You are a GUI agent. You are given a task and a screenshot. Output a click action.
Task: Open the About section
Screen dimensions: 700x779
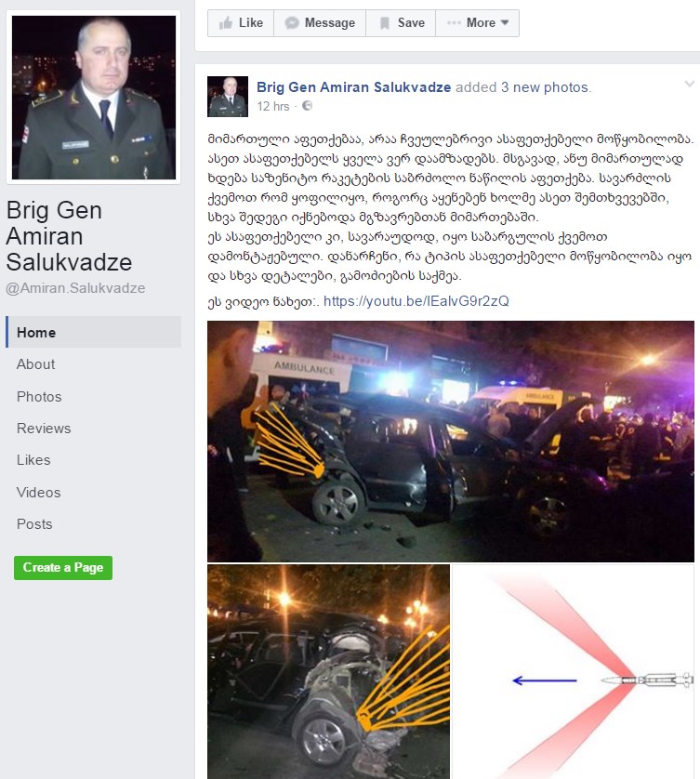tap(35, 364)
